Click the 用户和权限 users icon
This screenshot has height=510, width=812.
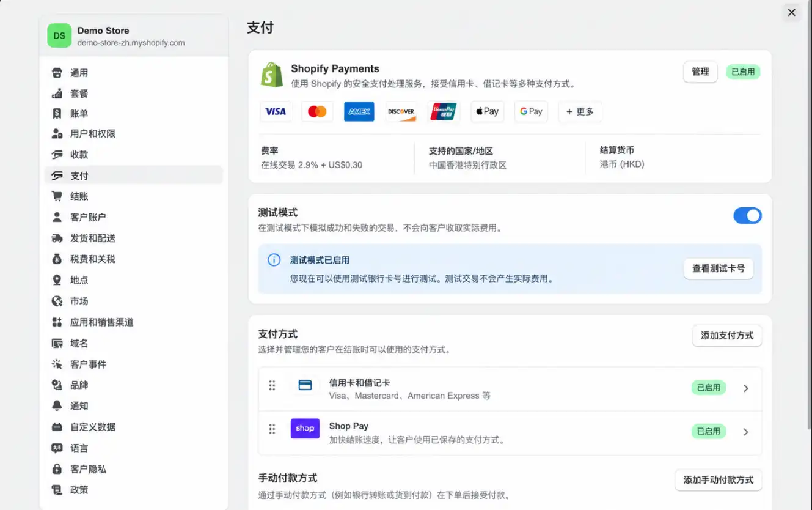[x=57, y=133]
